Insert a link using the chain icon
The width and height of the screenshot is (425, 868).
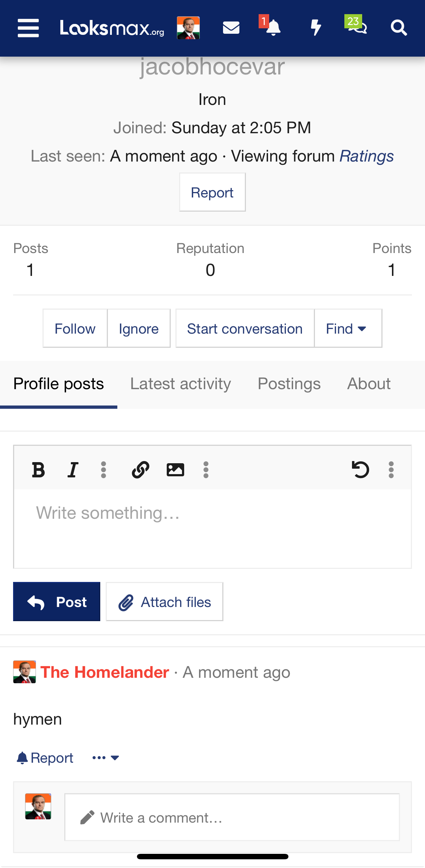[141, 470]
